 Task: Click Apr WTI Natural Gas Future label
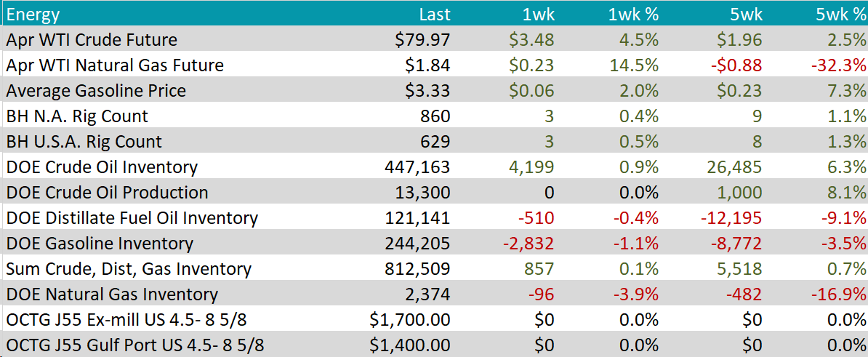click(x=115, y=65)
